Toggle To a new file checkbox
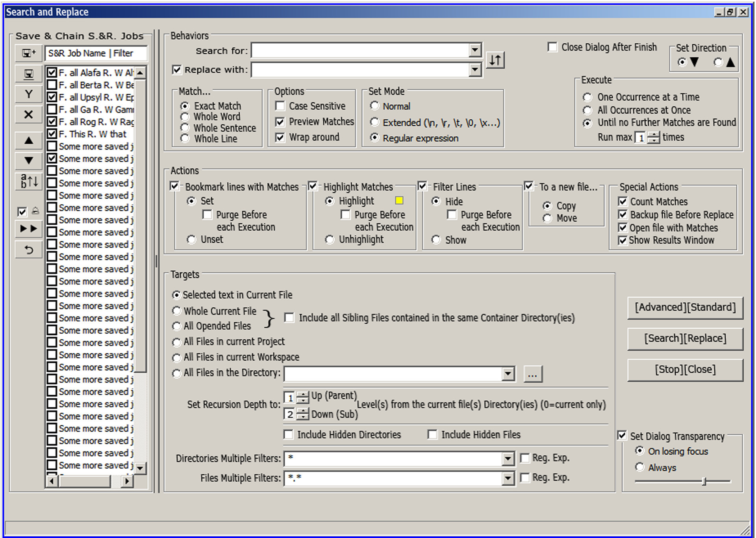The image size is (756, 538). point(529,186)
